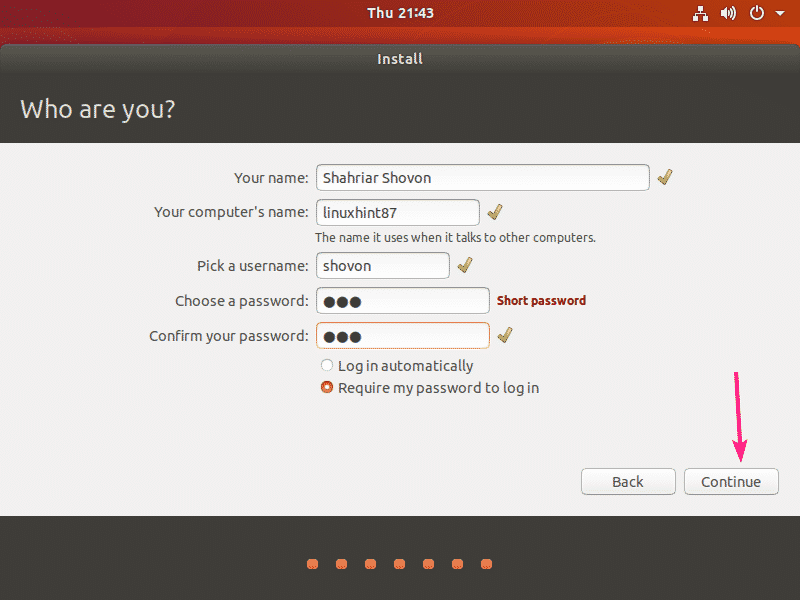
Task: Focus the Choose a password field
Action: (x=403, y=301)
